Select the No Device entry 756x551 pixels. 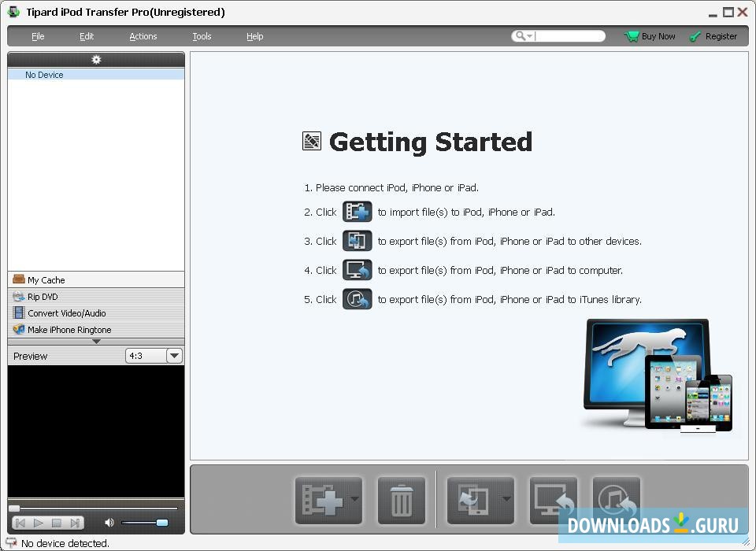[96, 75]
